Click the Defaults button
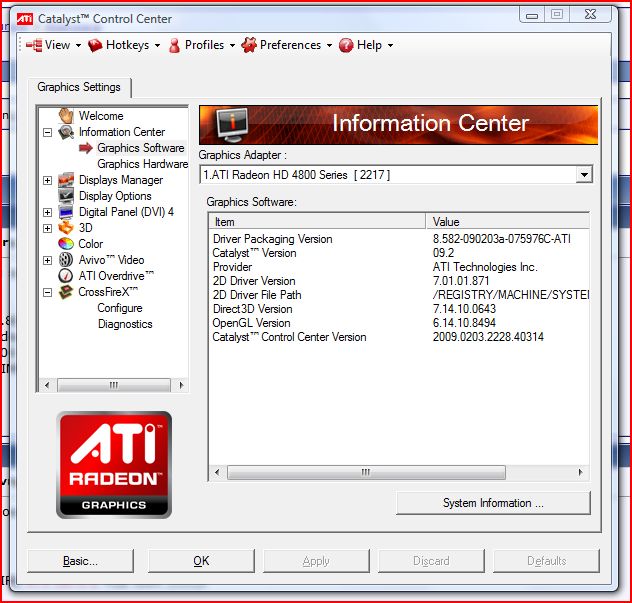 point(546,561)
